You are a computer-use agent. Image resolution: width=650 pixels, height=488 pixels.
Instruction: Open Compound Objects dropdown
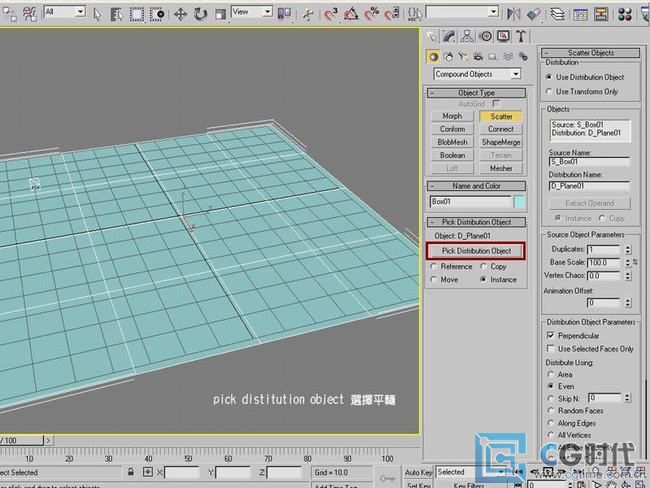[477, 74]
